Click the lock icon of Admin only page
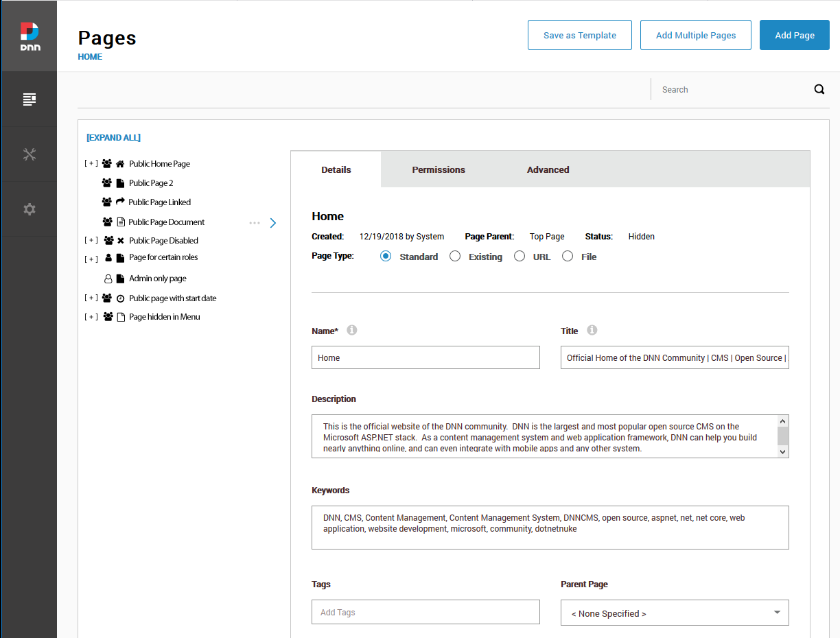The width and height of the screenshot is (840, 638). [x=108, y=279]
